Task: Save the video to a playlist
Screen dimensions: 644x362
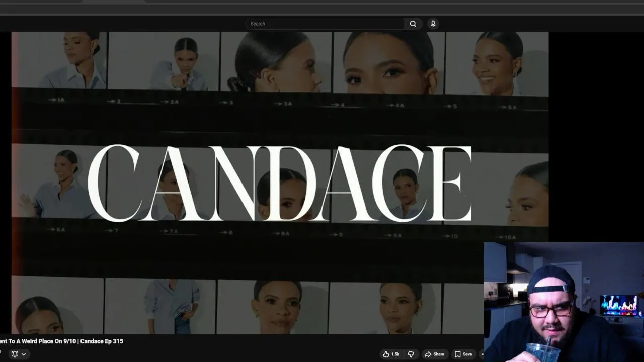Action: pyautogui.click(x=463, y=354)
